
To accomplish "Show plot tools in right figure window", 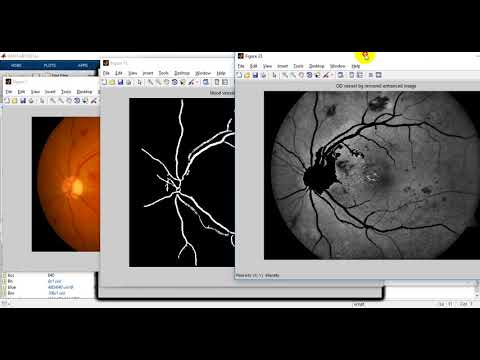I will tap(378, 75).
